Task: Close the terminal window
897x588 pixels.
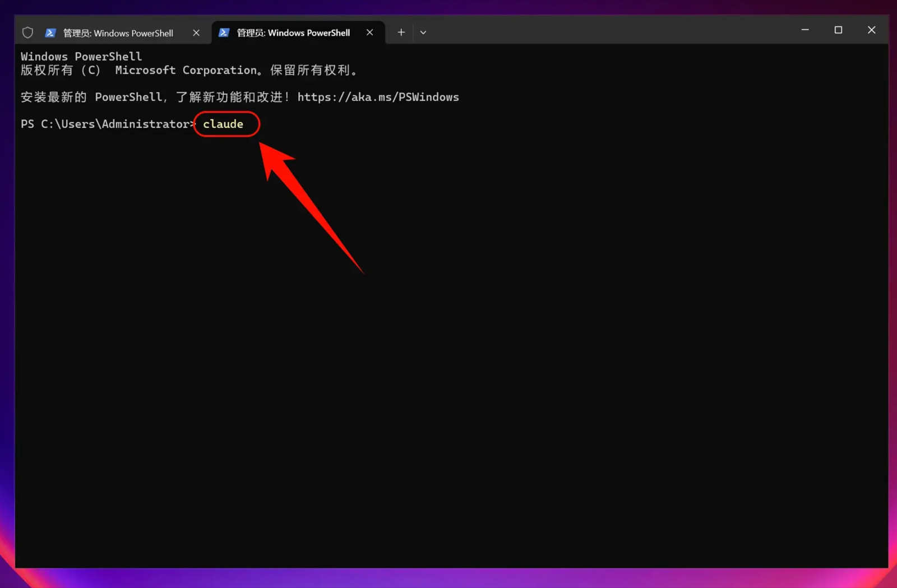Action: (871, 30)
